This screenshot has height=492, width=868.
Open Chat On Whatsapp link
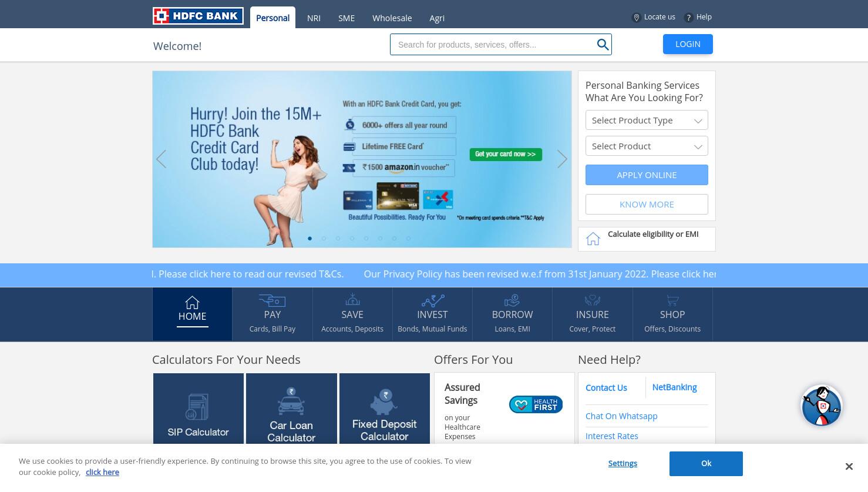[621, 416]
